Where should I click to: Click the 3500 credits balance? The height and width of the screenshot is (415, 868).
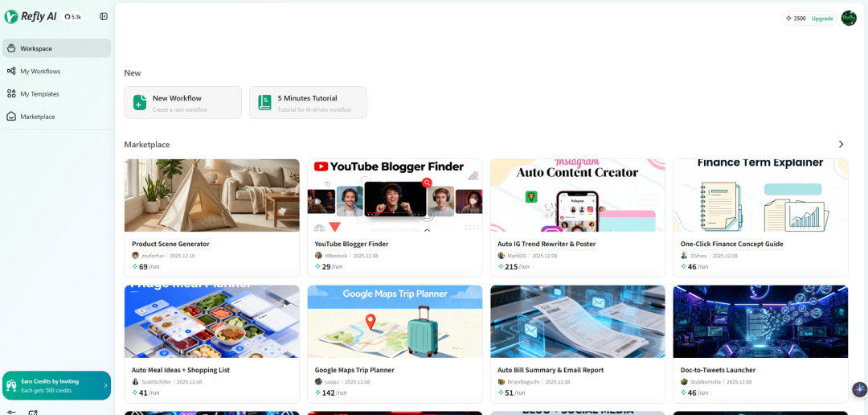(796, 18)
